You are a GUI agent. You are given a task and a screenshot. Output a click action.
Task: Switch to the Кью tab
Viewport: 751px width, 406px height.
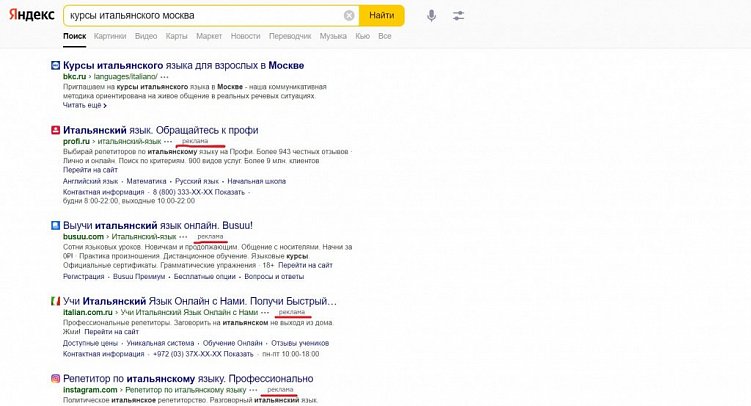[363, 36]
